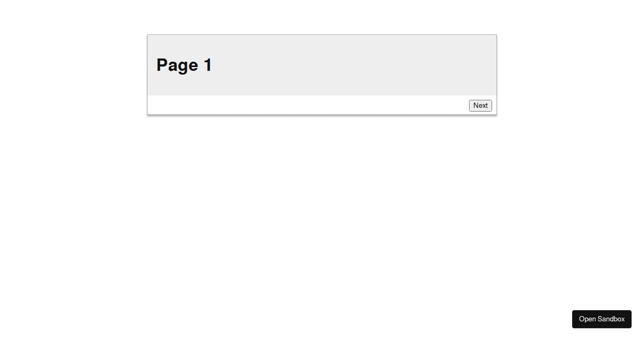Click the blank page area above the card

point(322,17)
